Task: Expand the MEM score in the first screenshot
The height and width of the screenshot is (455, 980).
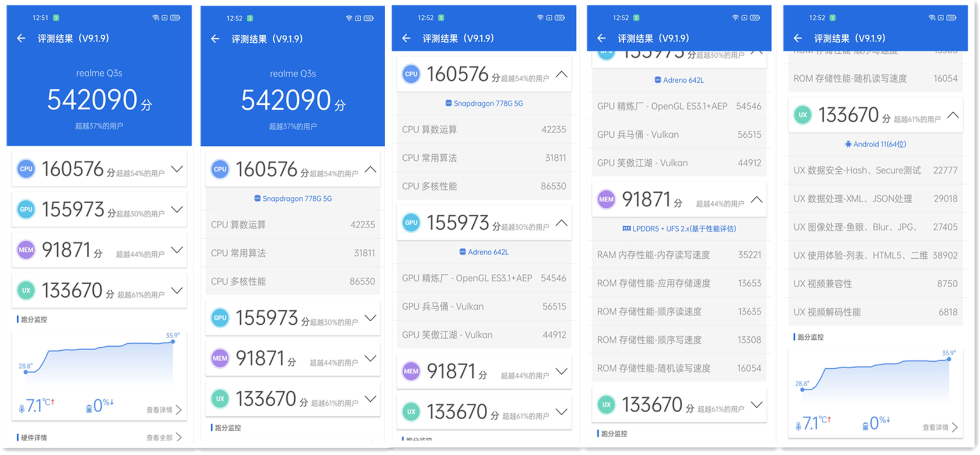Action: click(177, 250)
